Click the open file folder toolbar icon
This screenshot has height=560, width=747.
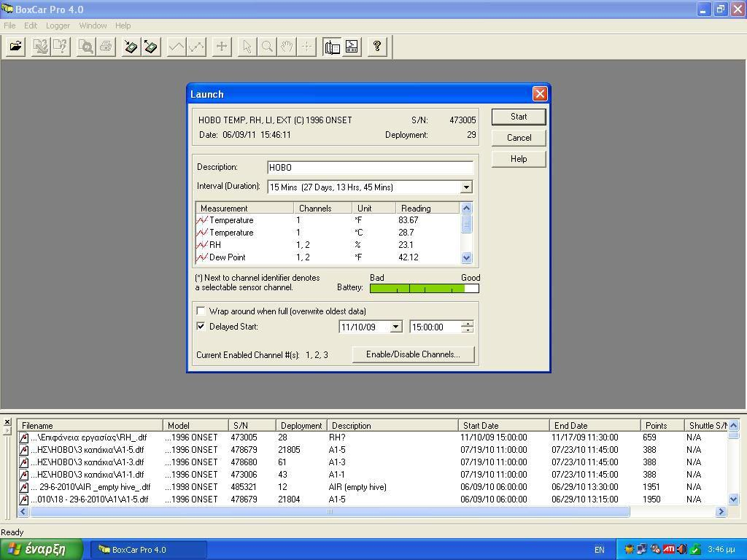16,47
